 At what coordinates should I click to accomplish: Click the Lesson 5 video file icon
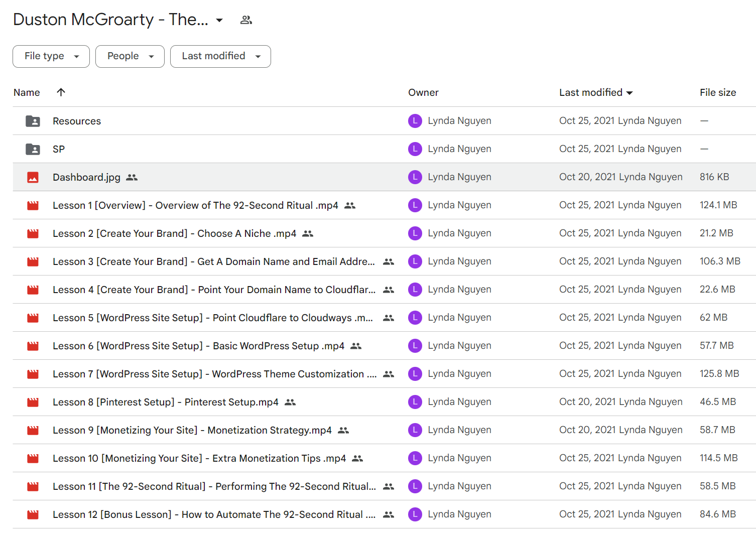pyautogui.click(x=33, y=318)
